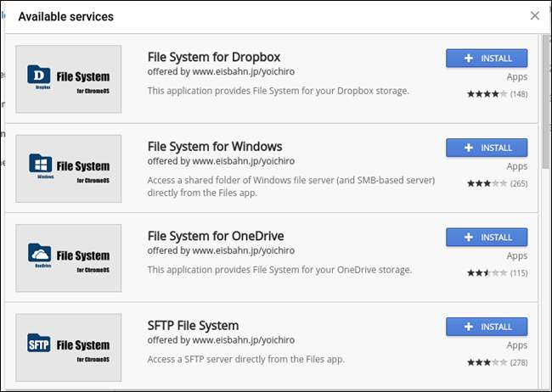Click the File System for Dropbox icon
The width and height of the screenshot is (552, 392).
point(68,79)
